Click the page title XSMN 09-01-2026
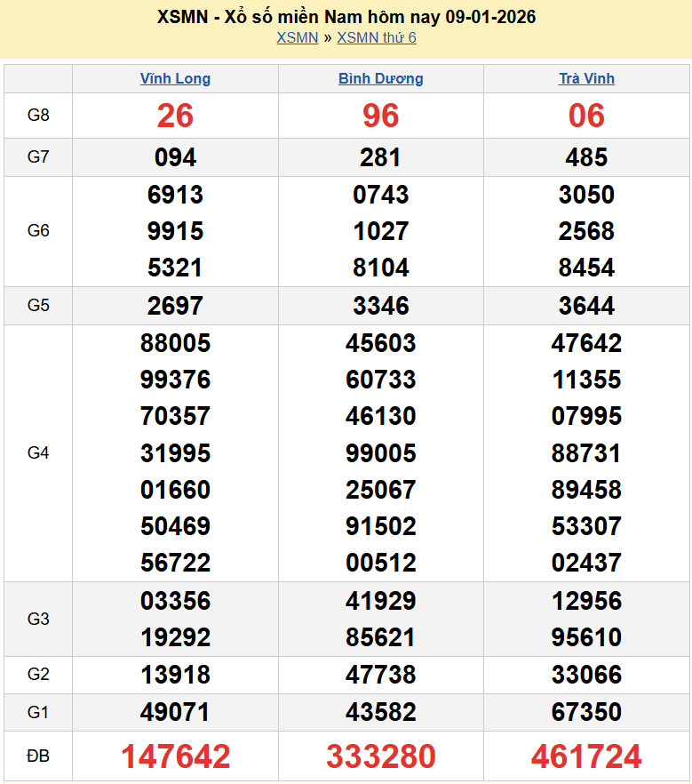The width and height of the screenshot is (692, 784). [346, 17]
